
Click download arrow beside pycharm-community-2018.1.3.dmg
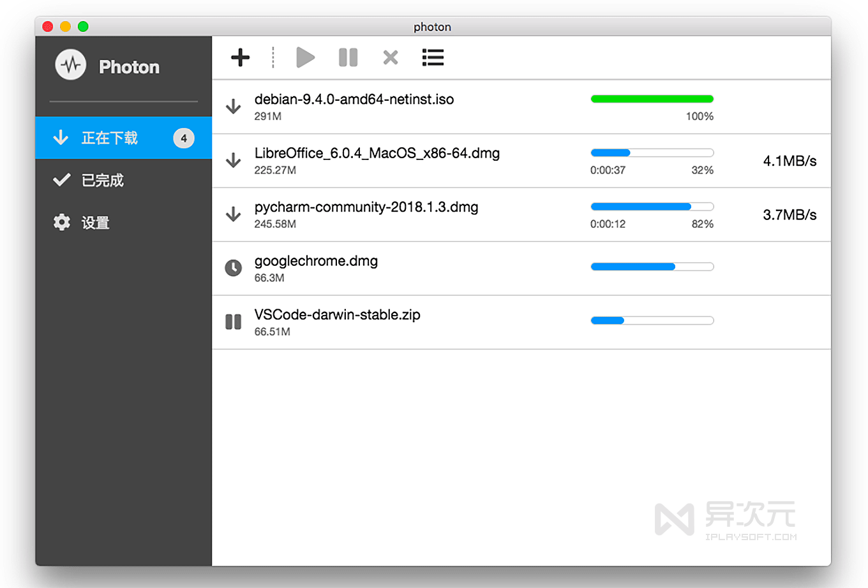234,214
